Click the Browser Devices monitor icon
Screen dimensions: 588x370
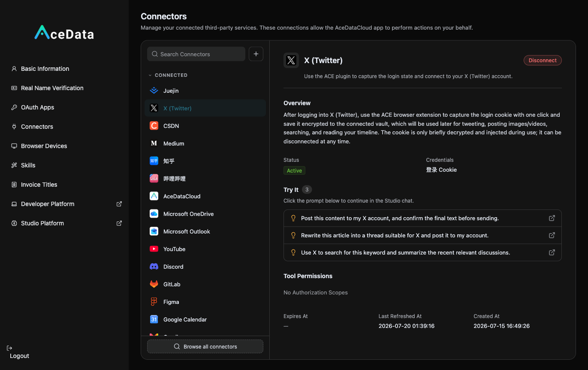(14, 146)
